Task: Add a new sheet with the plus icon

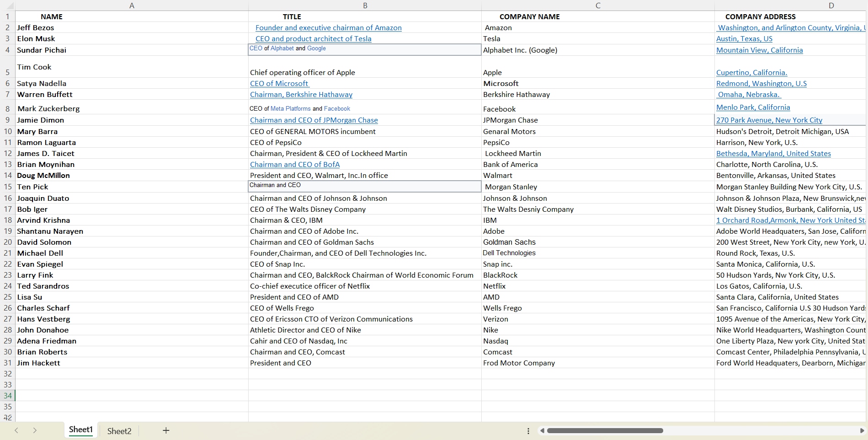Action: 166,430
